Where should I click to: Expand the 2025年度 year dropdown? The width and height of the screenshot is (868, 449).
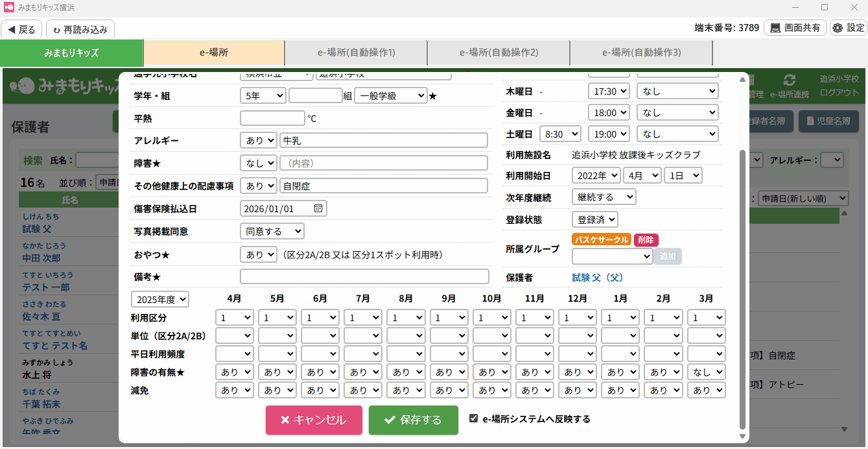click(160, 299)
